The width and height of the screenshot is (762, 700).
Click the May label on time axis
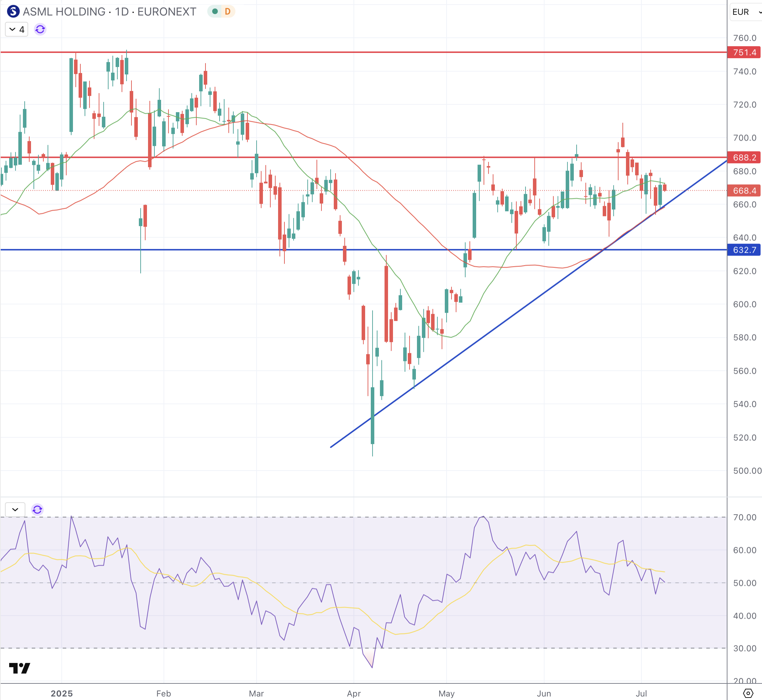coord(447,694)
